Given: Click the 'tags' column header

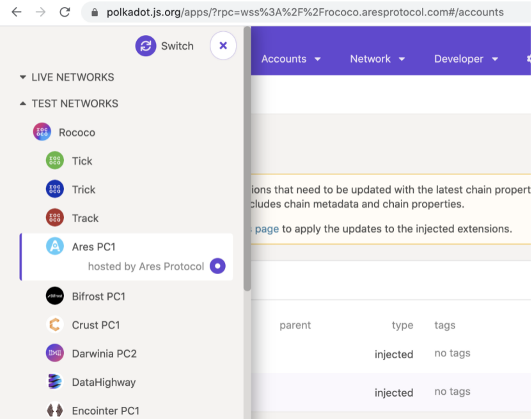Looking at the screenshot, I should 445,325.
